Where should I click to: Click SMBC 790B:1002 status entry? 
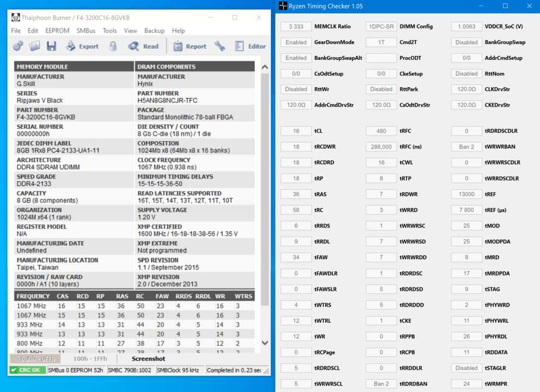click(x=130, y=370)
